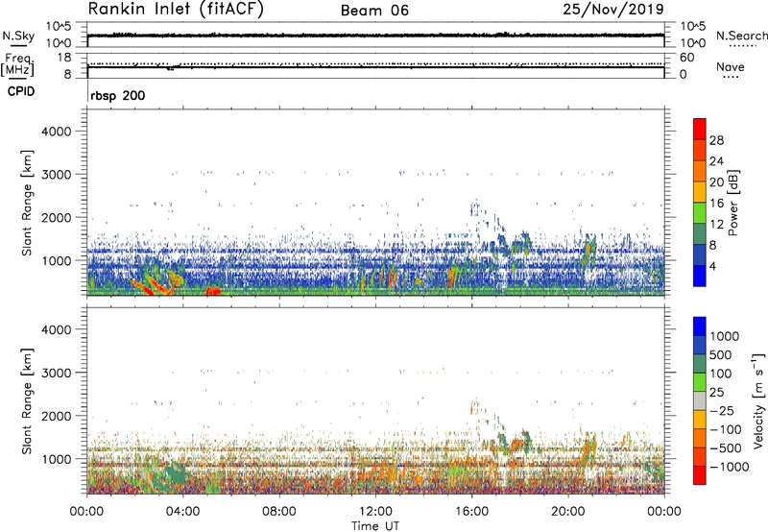Click the '4' power colorbar tick label
The height and width of the screenshot is (532, 768).
tap(712, 266)
